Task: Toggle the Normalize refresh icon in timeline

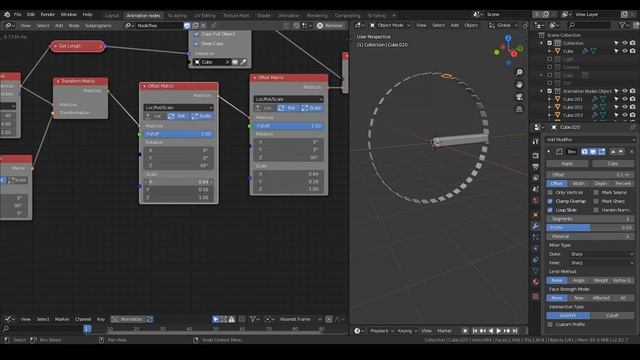Action: (150, 319)
